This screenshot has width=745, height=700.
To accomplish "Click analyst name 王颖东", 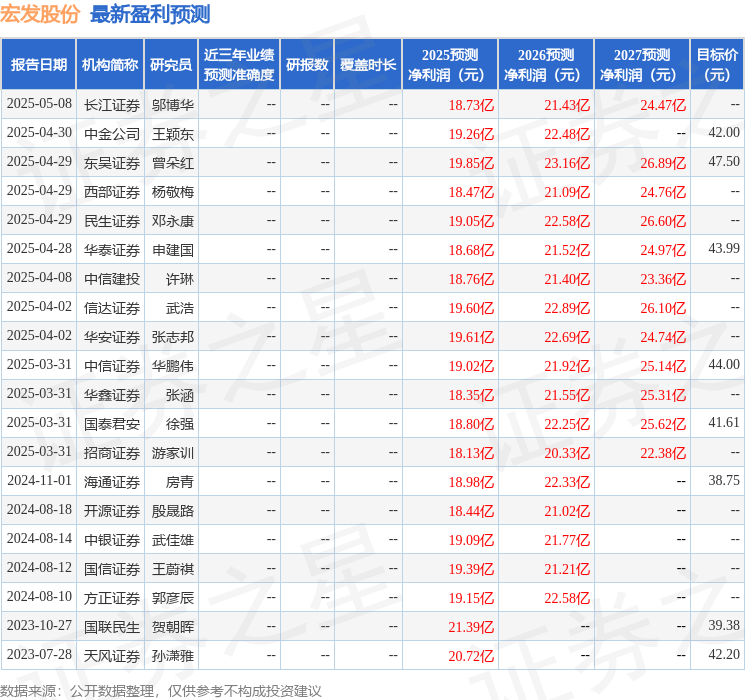I will coord(173,133).
